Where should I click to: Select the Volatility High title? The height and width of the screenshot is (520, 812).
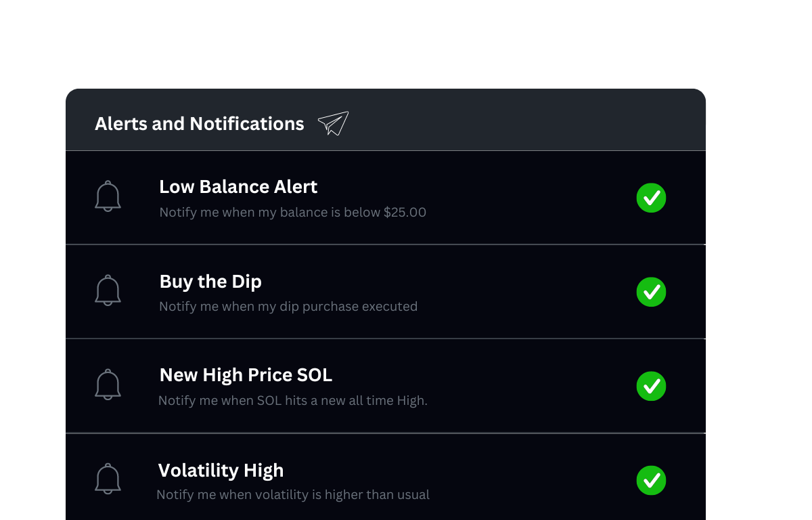(221, 470)
